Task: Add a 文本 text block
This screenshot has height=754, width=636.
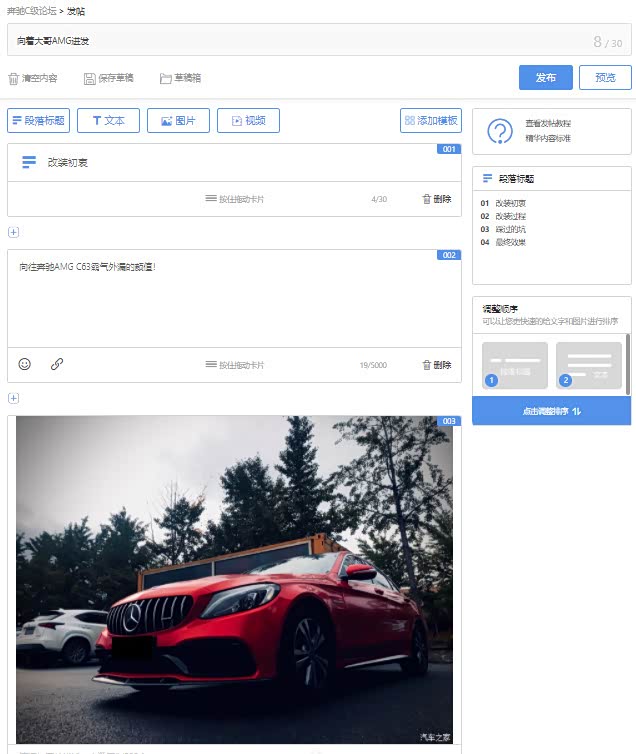Action: [108, 121]
